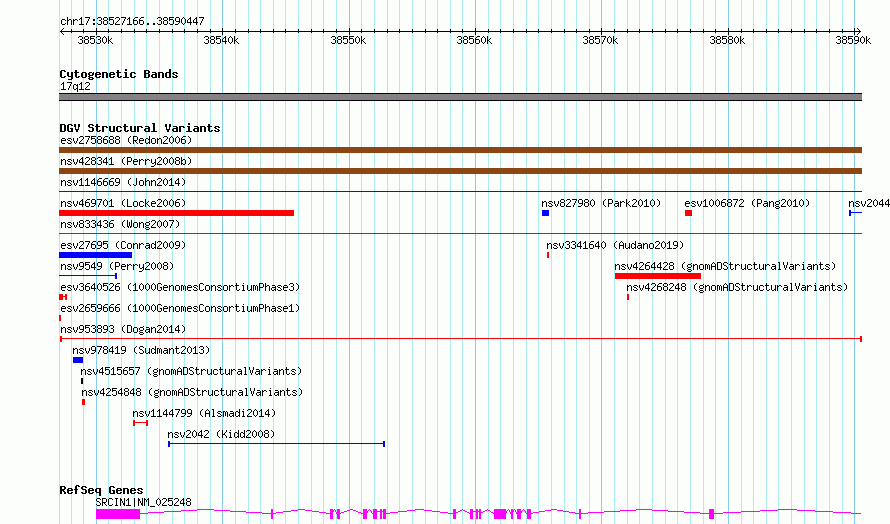Open esv3640526 (1000GenomesConsortiumPhase3) label
This screenshot has height=524, width=890.
tap(180, 287)
